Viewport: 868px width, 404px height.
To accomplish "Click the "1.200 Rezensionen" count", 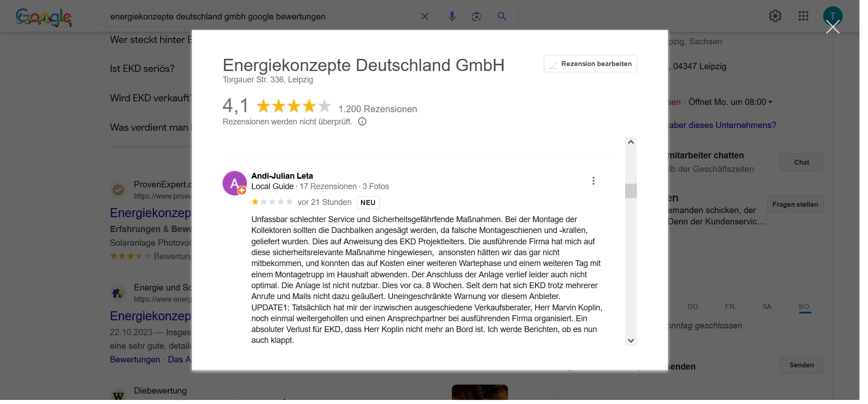I will tap(378, 109).
